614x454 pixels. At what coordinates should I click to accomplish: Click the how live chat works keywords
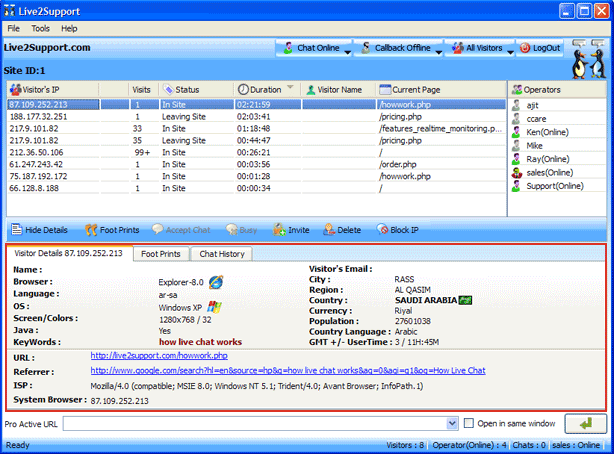click(x=200, y=342)
